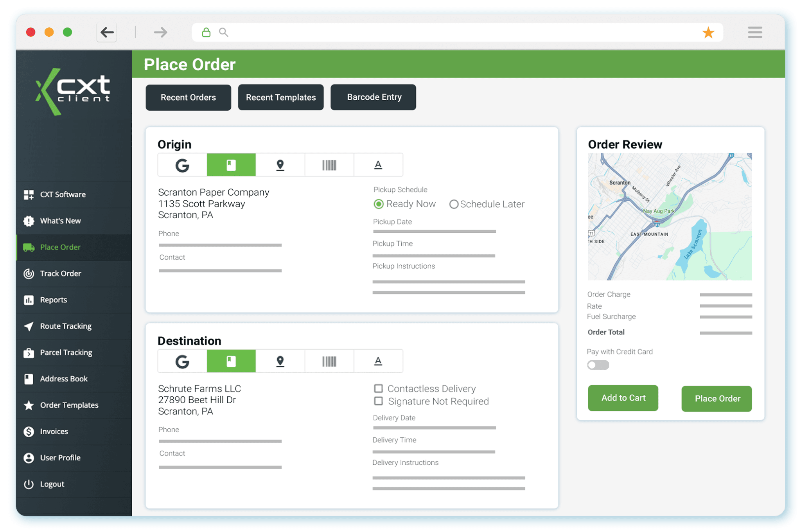Open Invoices from the sidebar
This screenshot has height=532, width=801.
(x=54, y=431)
